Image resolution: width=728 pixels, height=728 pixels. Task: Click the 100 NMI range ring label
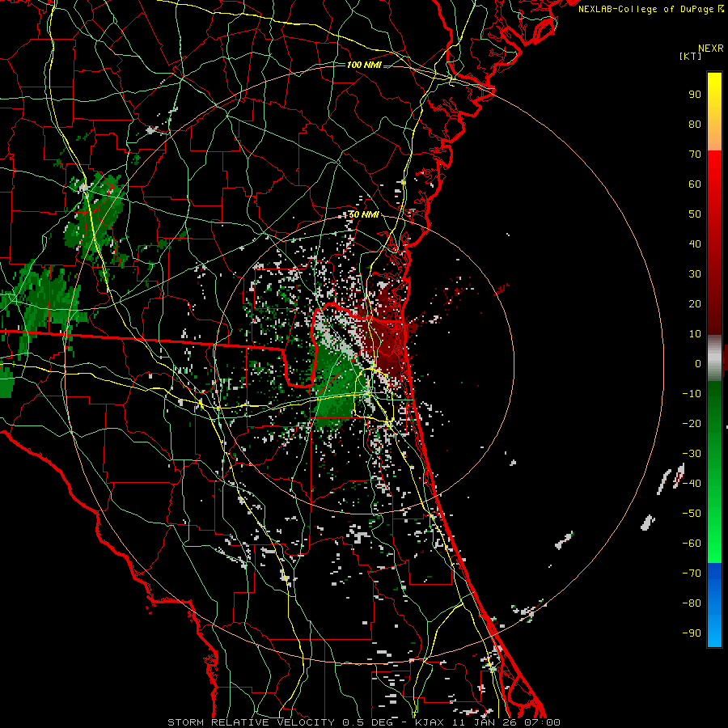pos(364,65)
